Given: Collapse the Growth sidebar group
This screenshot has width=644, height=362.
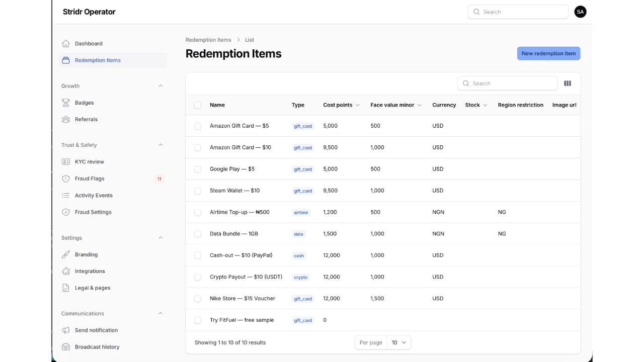Looking at the screenshot, I should point(160,86).
